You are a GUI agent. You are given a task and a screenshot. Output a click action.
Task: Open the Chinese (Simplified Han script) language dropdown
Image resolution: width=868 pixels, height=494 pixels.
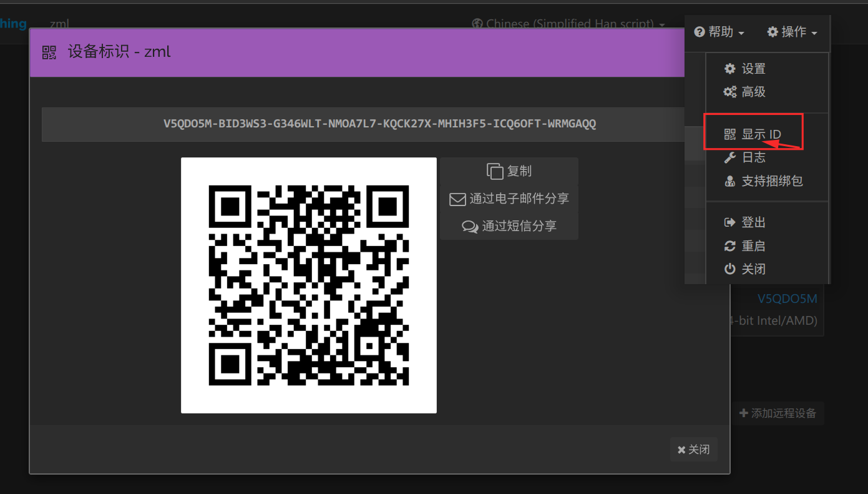coord(568,24)
